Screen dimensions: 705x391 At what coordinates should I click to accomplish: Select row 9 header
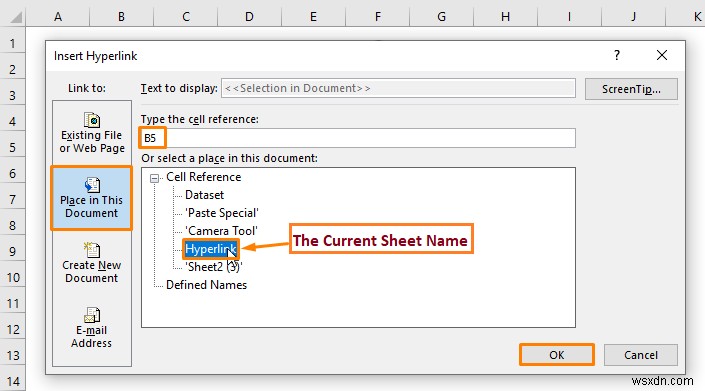(x=13, y=252)
